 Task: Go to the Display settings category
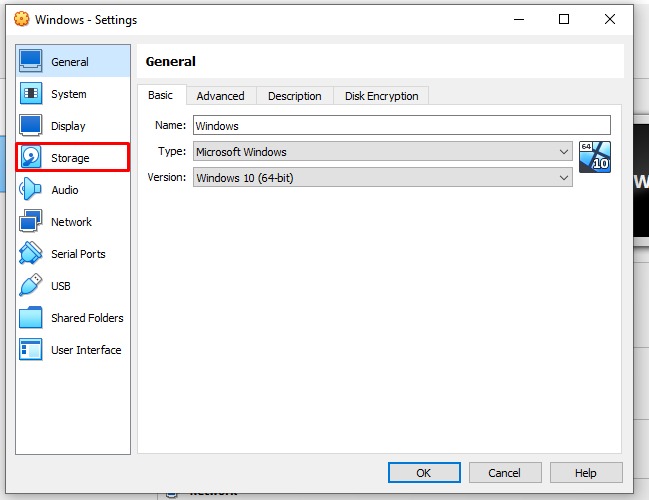coord(73,125)
